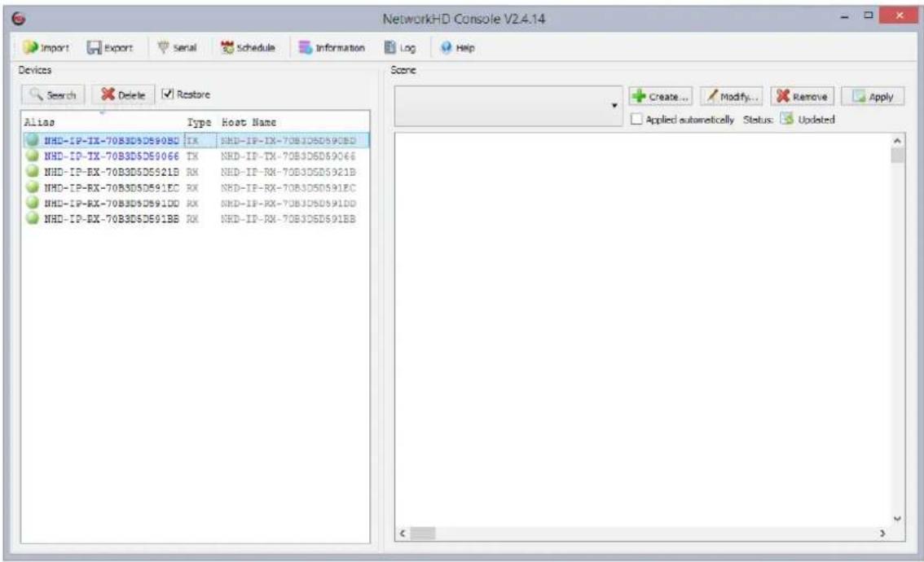Show device Information from the toolbar
The height and width of the screenshot is (562, 924).
331,48
